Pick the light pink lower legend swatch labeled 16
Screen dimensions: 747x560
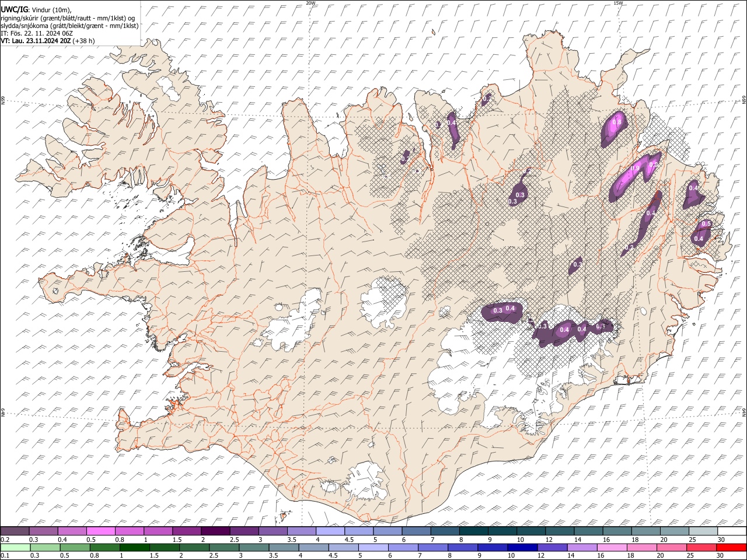611,547
